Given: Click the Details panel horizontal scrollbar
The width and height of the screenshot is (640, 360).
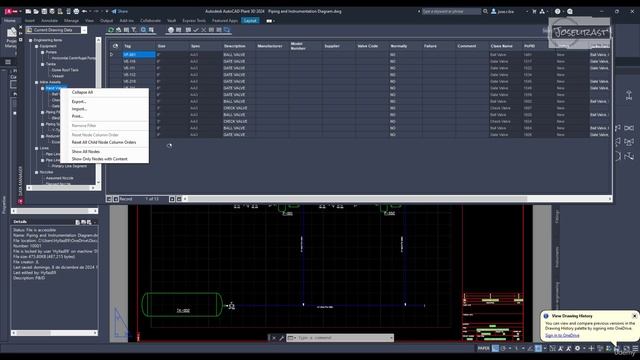Looking at the screenshot, I should pos(54,333).
